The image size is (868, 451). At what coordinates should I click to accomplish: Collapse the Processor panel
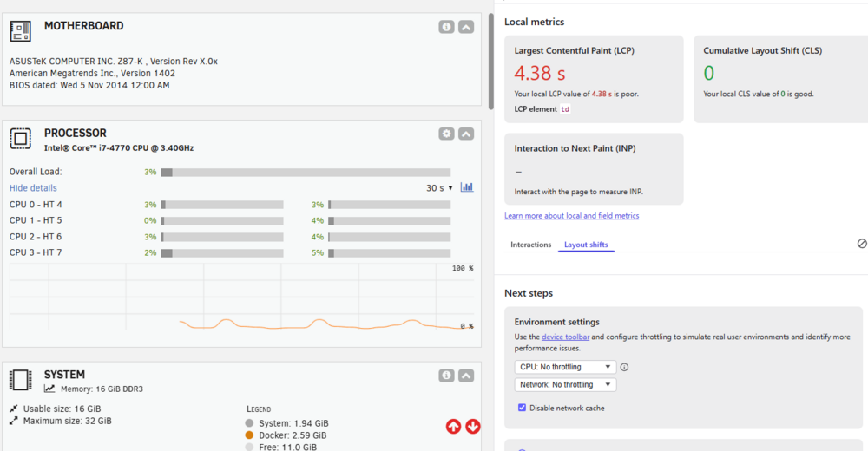tap(466, 134)
